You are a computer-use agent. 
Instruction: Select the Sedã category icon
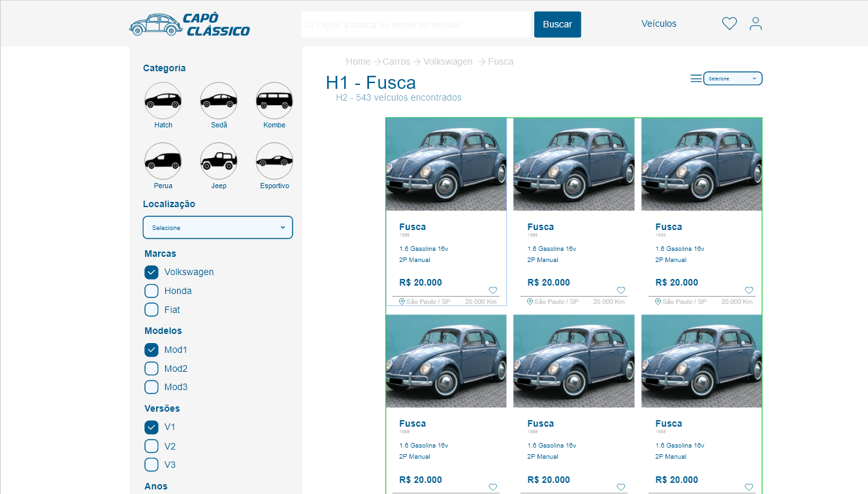pyautogui.click(x=218, y=100)
